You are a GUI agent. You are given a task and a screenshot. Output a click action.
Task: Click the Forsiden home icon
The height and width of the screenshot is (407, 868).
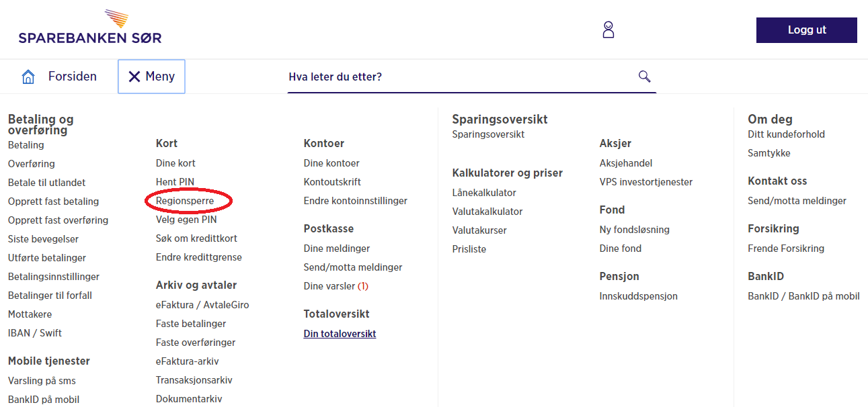(x=28, y=77)
